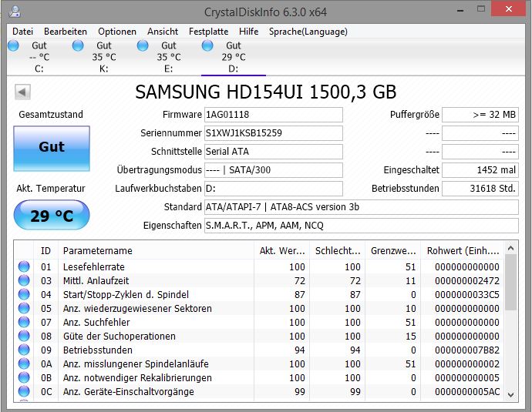Screen dimensions: 532x412
Task: Click raw value 0000000033C5
Action: pos(467,295)
